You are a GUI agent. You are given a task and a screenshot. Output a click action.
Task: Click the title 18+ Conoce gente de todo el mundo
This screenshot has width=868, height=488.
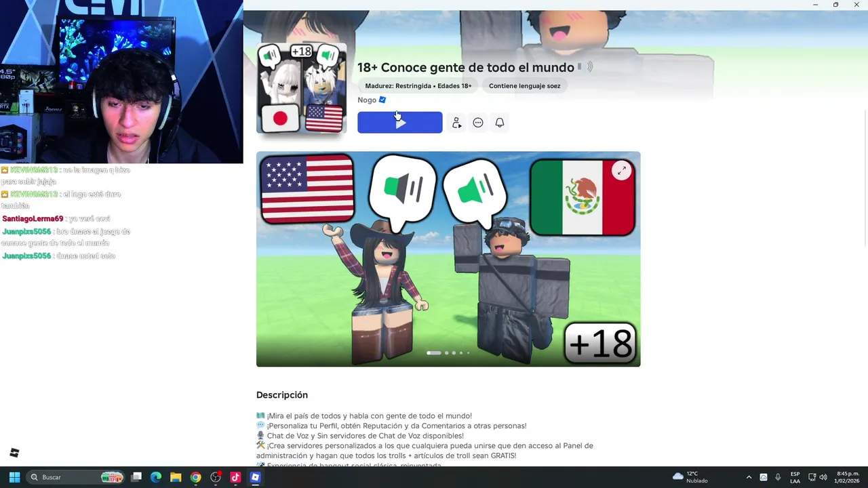coord(466,68)
